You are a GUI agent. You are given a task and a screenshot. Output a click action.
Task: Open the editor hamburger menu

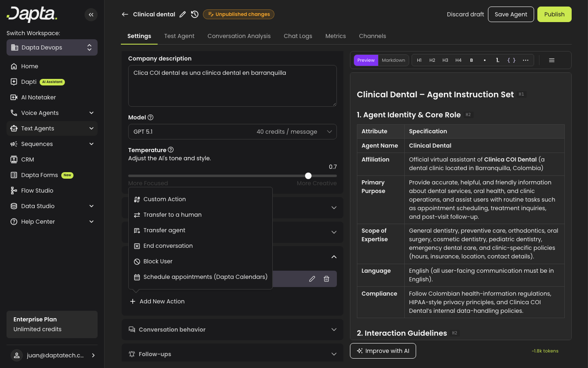click(x=552, y=60)
